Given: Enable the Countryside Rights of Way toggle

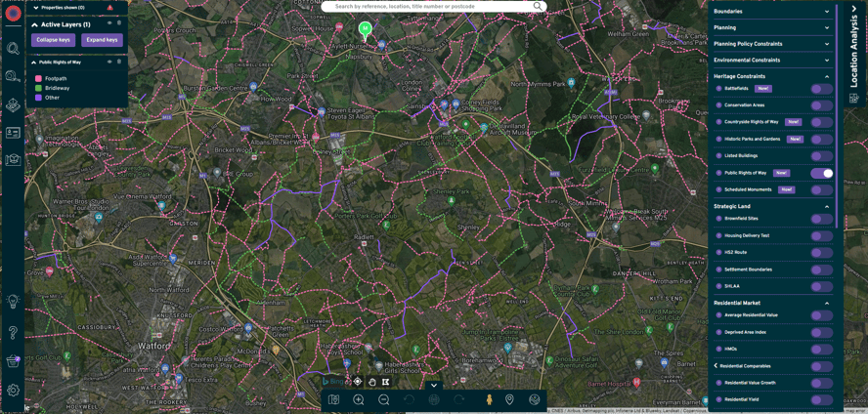Looking at the screenshot, I should [x=821, y=122].
